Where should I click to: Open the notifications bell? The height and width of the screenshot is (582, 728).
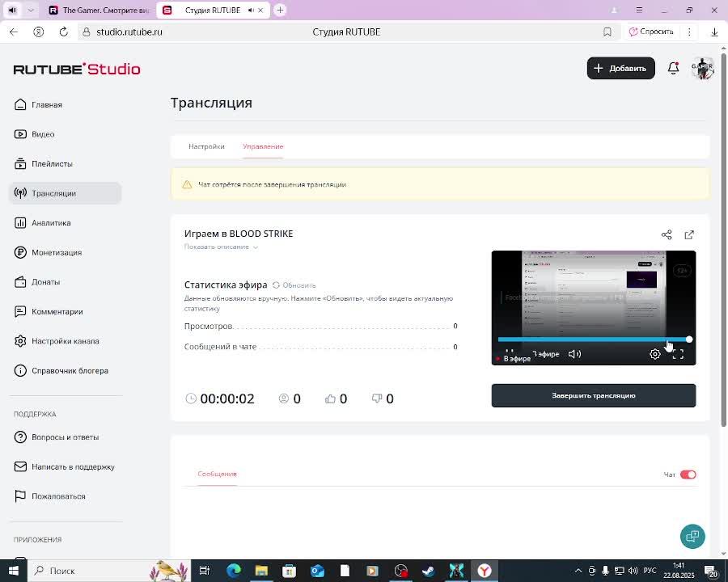pyautogui.click(x=673, y=68)
